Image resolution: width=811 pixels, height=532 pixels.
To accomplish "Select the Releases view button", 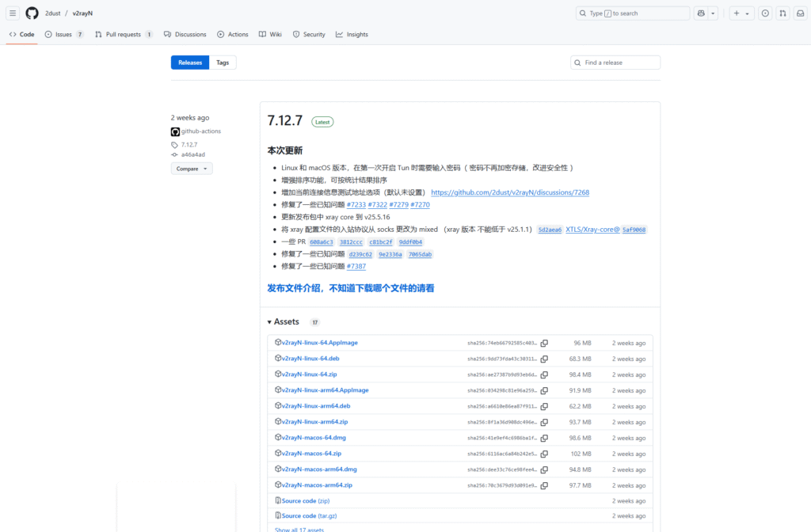I will click(x=190, y=63).
